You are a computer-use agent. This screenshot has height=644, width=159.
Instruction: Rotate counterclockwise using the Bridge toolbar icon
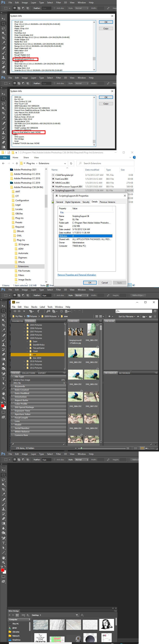(74, 311)
